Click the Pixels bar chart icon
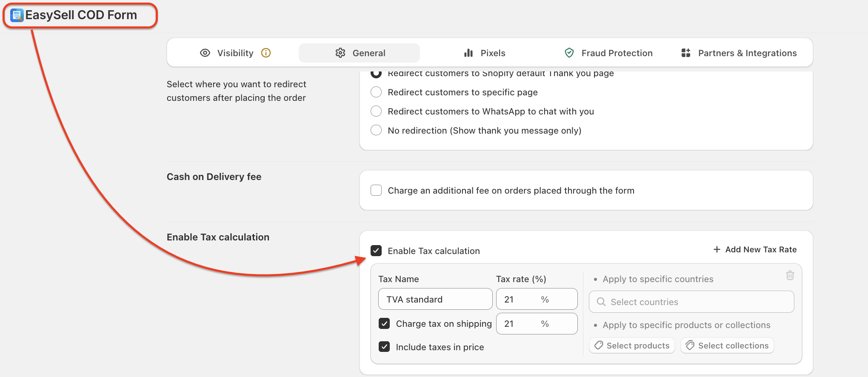868x377 pixels. point(468,53)
